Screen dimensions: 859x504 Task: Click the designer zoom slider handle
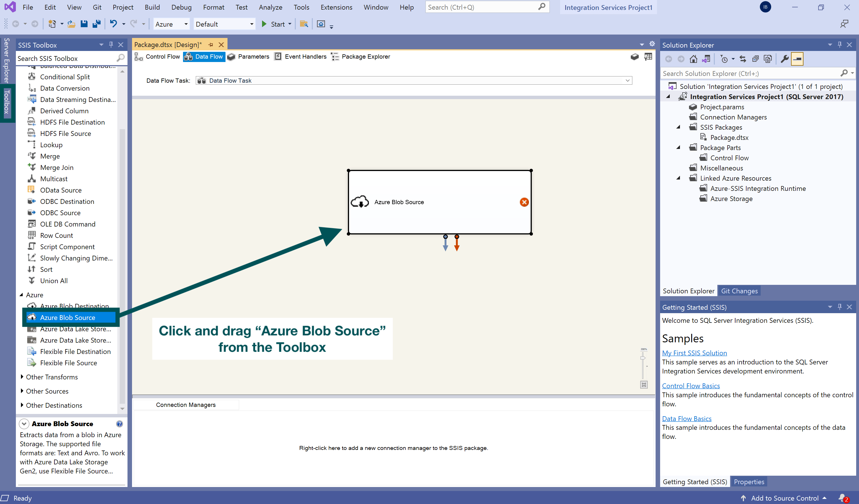643,358
